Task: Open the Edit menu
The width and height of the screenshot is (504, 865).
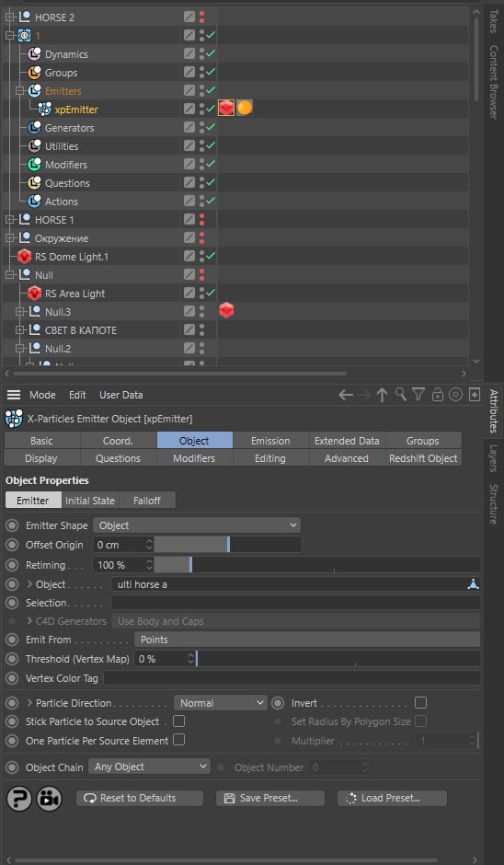Action: coord(77,395)
